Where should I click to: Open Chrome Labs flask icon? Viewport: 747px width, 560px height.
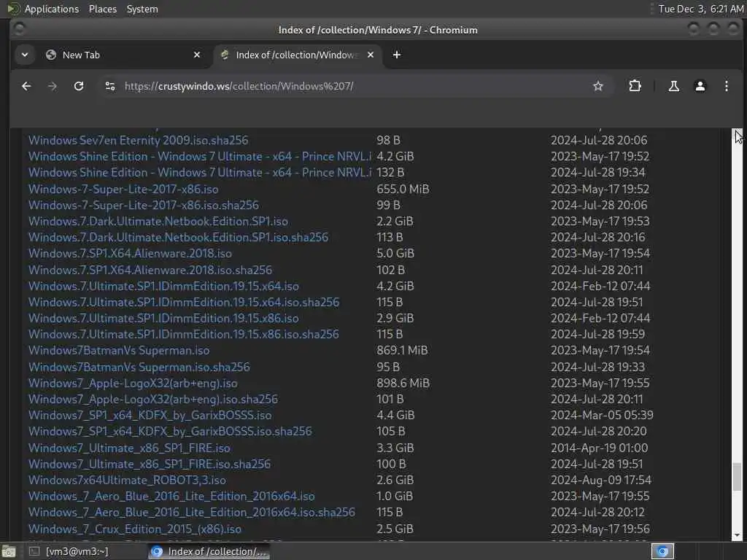point(673,86)
